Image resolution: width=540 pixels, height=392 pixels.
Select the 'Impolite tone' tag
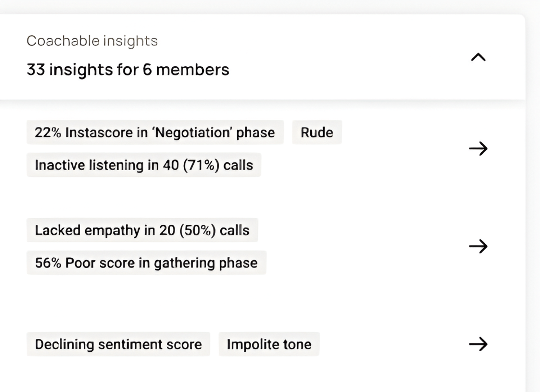point(269,344)
